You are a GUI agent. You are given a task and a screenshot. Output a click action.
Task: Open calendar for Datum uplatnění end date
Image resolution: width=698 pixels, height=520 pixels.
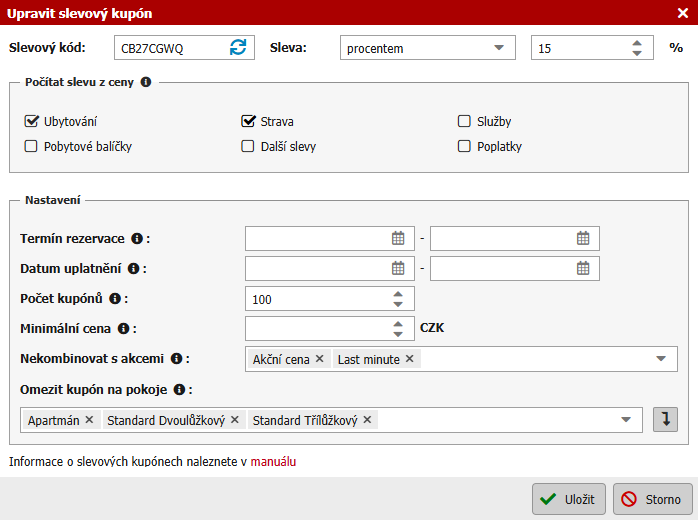[583, 268]
